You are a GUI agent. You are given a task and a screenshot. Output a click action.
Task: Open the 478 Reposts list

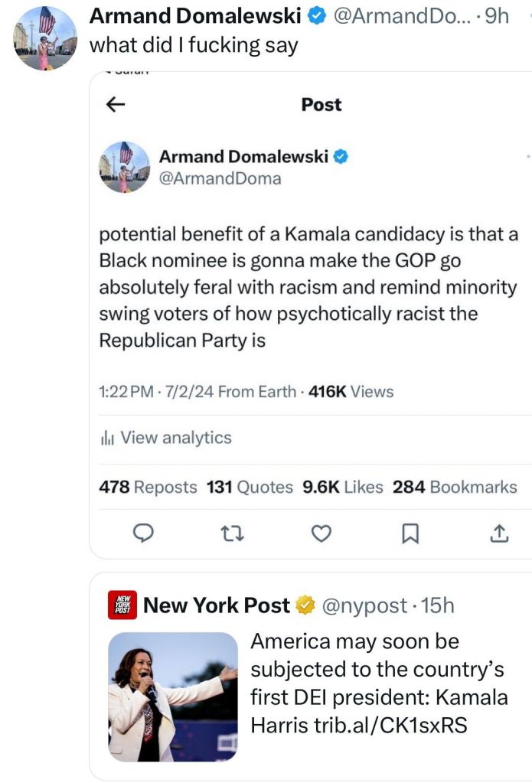pos(148,487)
